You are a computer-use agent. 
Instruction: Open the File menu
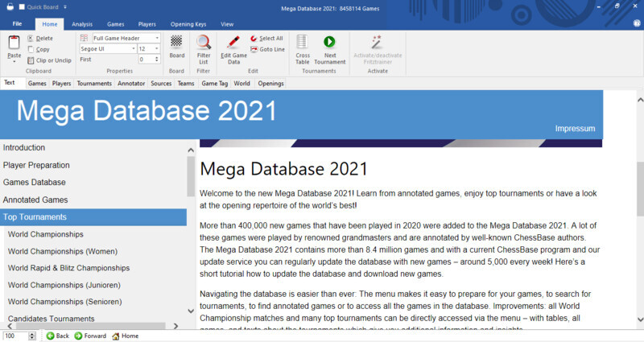click(x=17, y=24)
